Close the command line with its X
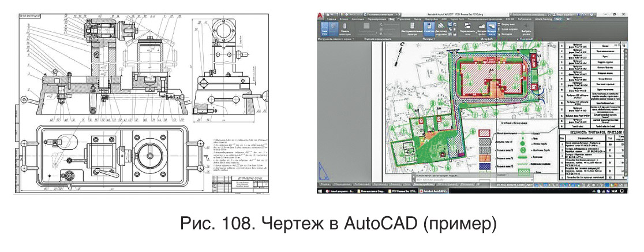644x252 pixels. [x=414, y=176]
